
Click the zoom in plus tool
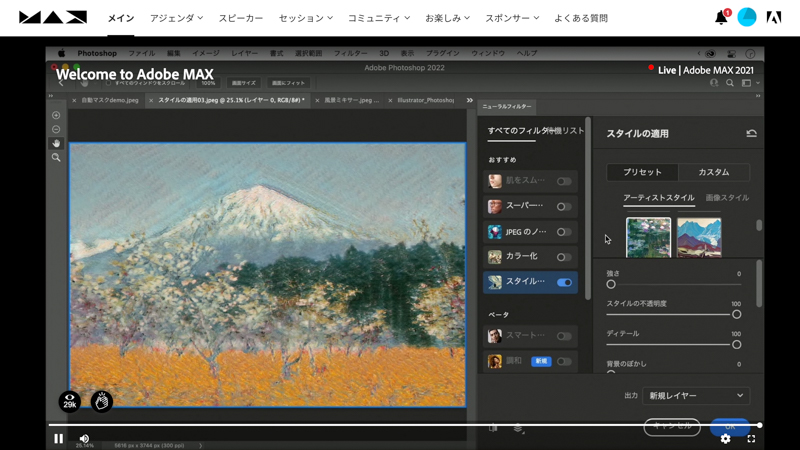56,115
